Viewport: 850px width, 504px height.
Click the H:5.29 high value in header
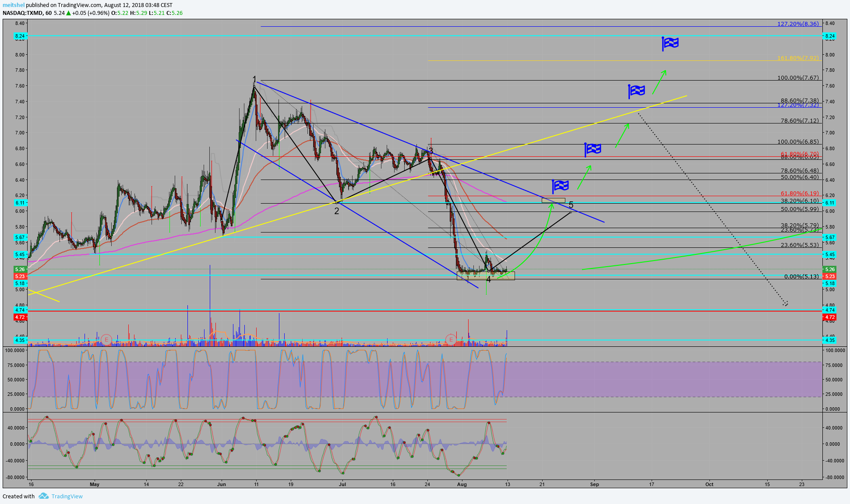pos(138,13)
